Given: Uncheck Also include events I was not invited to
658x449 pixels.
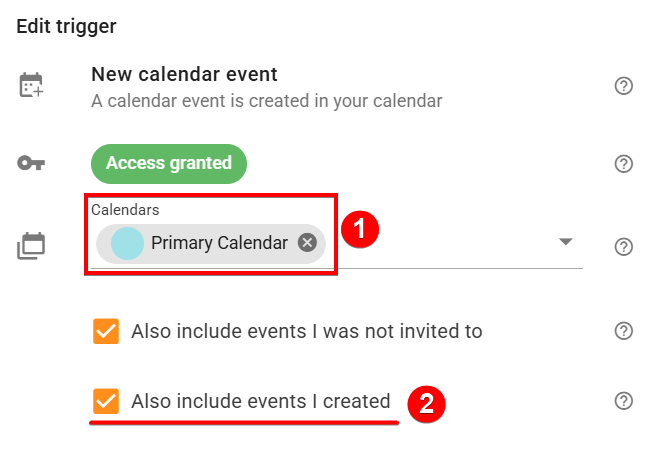Looking at the screenshot, I should click(105, 331).
